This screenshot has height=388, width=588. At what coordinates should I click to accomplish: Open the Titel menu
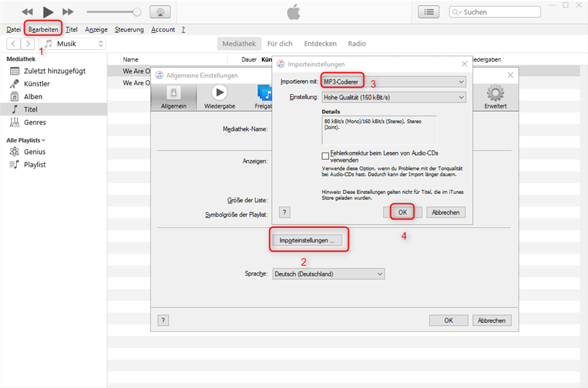(x=71, y=29)
